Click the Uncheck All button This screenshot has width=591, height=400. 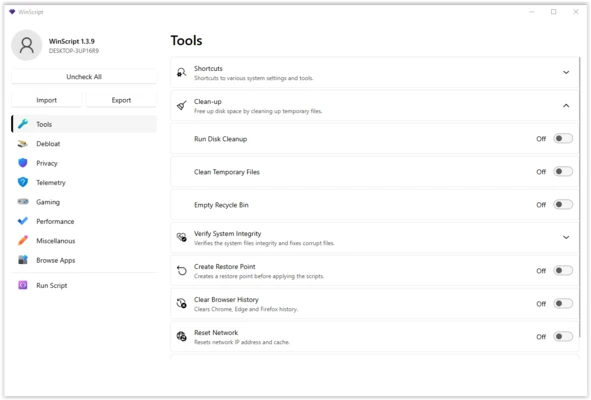pyautogui.click(x=84, y=77)
